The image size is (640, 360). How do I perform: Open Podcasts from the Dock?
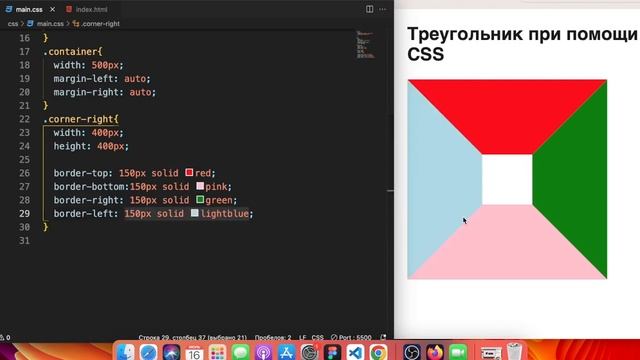[x=264, y=352]
